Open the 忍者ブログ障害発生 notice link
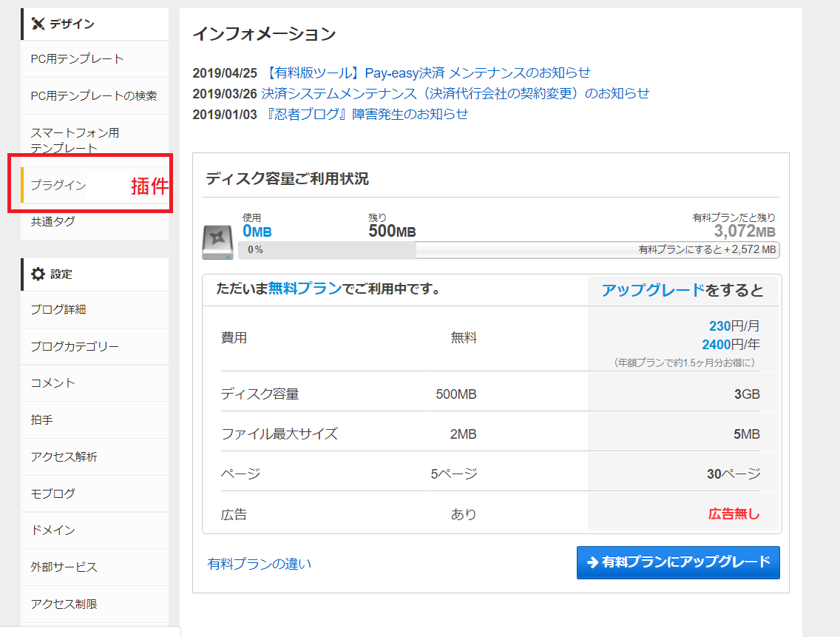Viewport: 840px width, 637px height. (365, 114)
